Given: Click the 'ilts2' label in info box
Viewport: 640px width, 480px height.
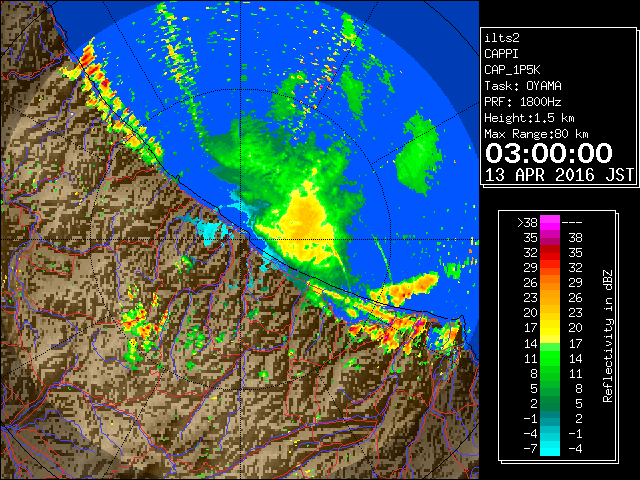Looking at the screenshot, I should [x=502, y=38].
